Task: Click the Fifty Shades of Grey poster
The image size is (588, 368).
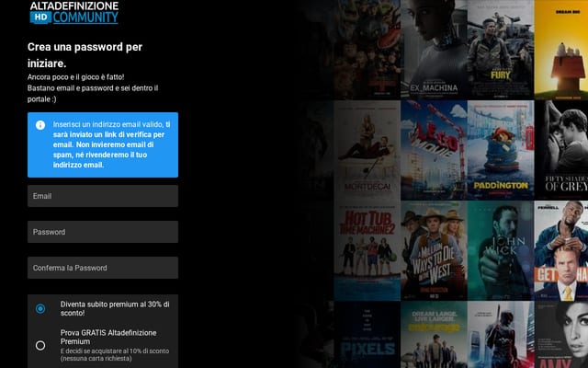Action: coord(561,150)
